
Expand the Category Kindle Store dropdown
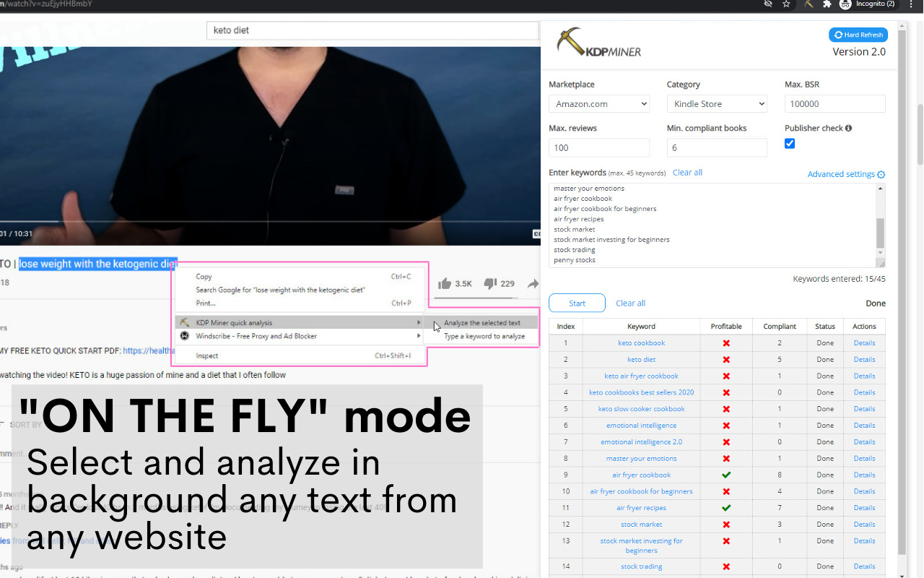point(717,104)
